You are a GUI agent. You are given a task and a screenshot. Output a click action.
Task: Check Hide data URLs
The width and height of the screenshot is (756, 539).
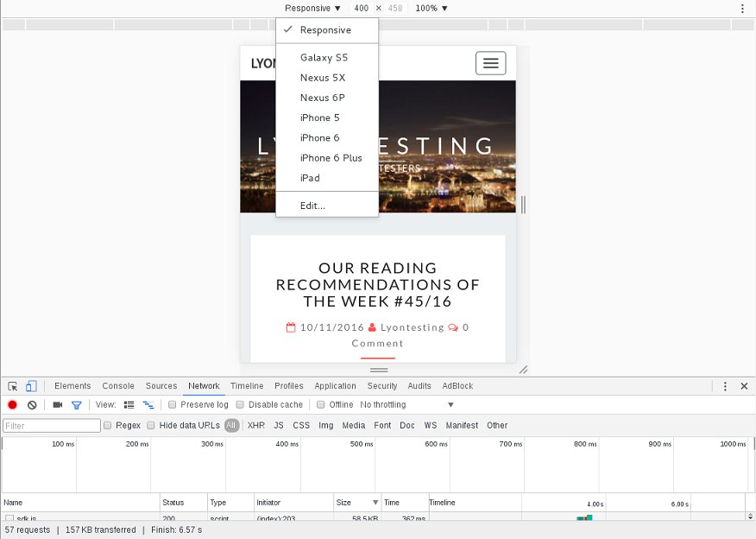151,425
